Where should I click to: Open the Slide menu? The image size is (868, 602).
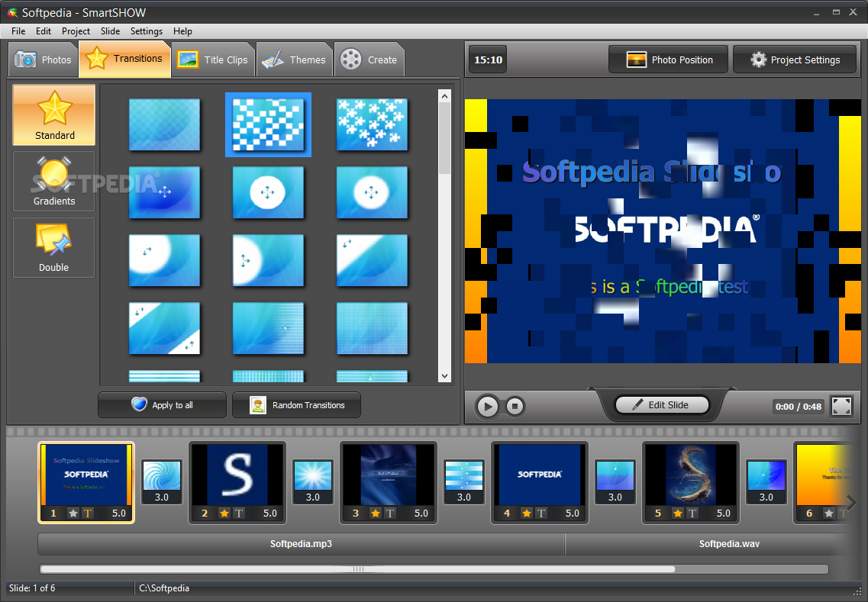(x=110, y=31)
